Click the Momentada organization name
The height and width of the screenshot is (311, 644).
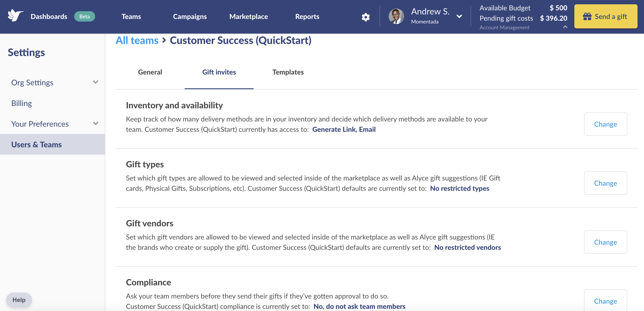[425, 22]
